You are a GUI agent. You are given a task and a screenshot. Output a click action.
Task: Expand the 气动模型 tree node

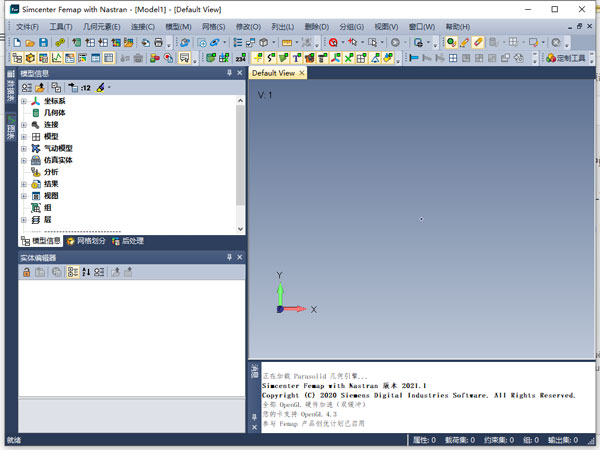tap(24, 148)
